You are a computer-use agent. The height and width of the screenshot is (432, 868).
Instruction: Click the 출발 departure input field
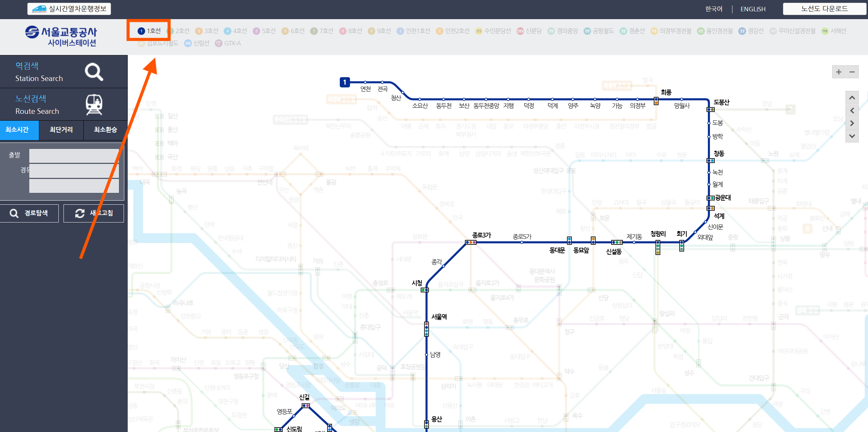74,156
